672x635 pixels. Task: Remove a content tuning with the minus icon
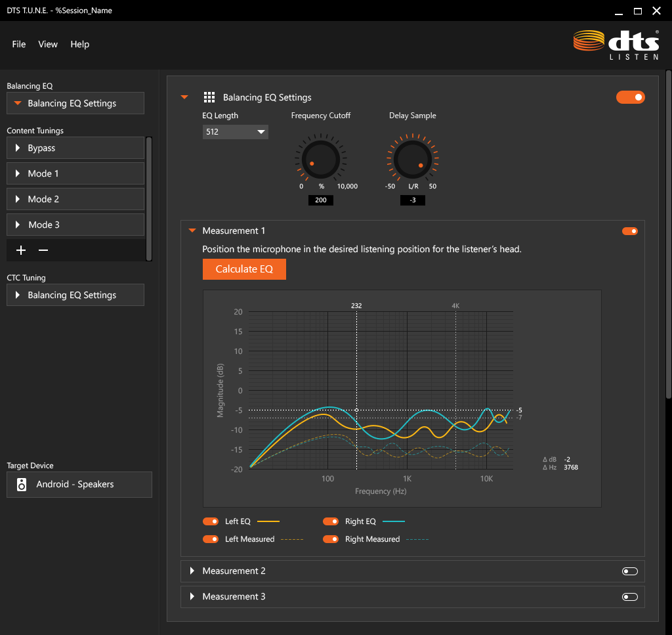coord(43,250)
